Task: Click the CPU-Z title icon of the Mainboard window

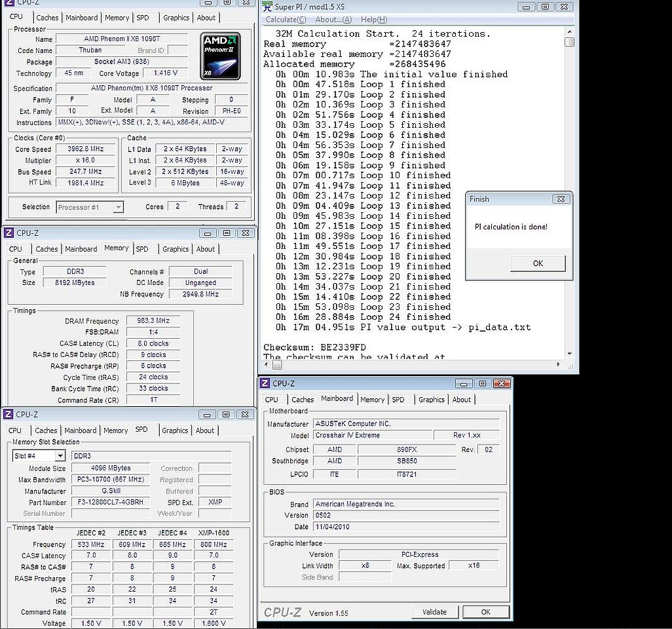Action: [x=265, y=383]
